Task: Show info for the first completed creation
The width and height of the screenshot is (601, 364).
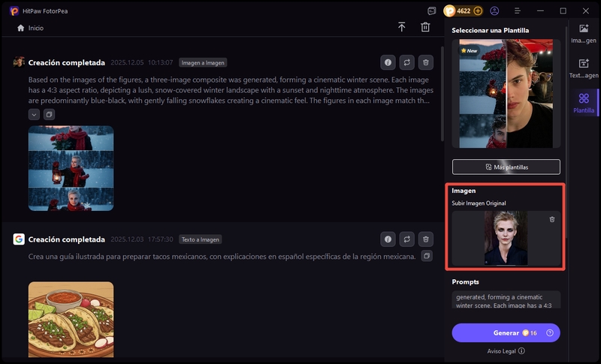Action: pyautogui.click(x=388, y=62)
